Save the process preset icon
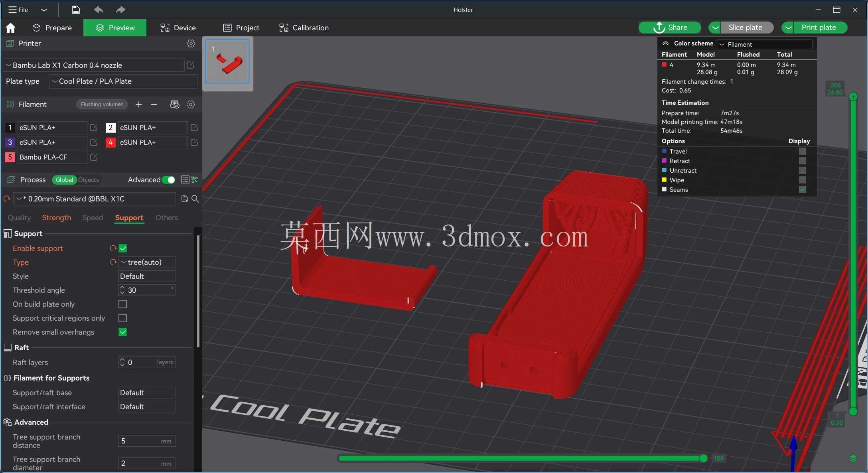 tap(185, 199)
